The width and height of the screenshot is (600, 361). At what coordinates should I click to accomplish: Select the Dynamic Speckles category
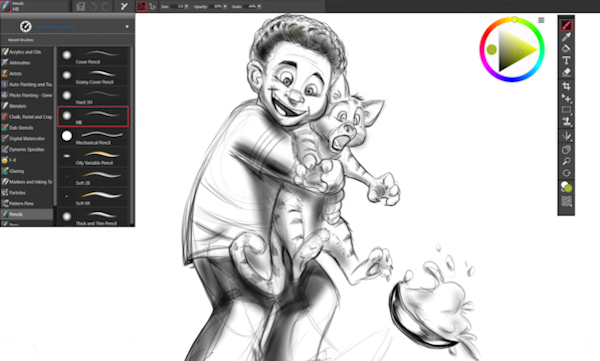click(x=27, y=149)
